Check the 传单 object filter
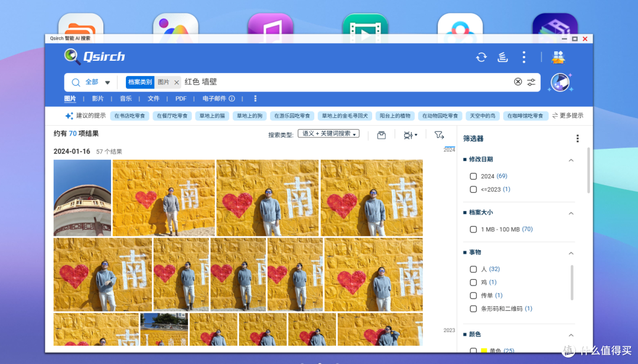This screenshot has width=638, height=364. 473,296
